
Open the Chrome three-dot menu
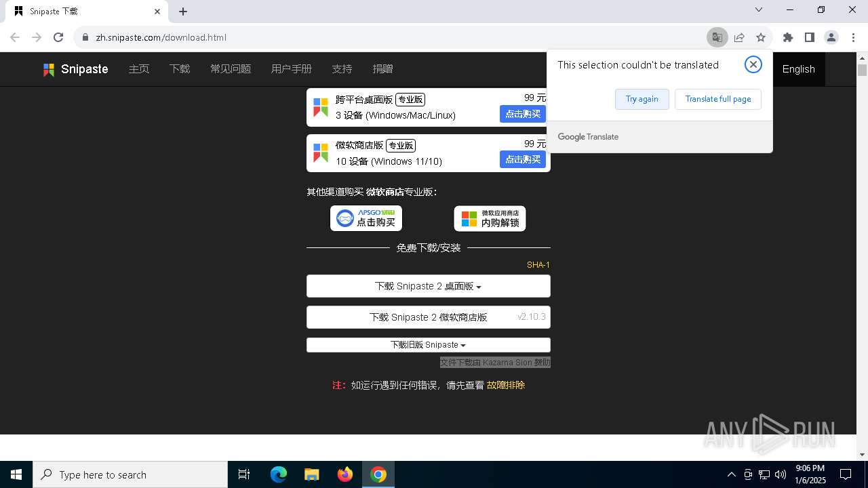coord(852,37)
